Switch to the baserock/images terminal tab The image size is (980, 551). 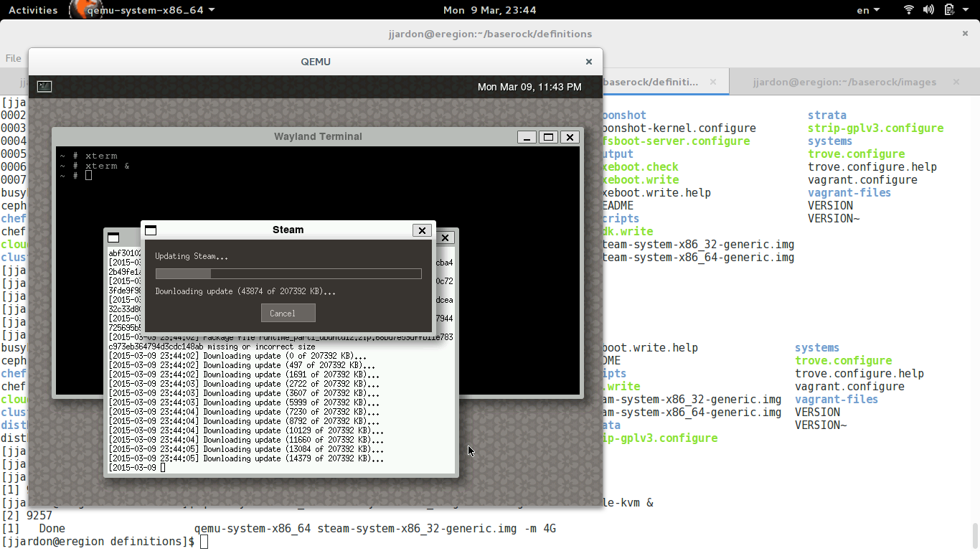point(844,82)
